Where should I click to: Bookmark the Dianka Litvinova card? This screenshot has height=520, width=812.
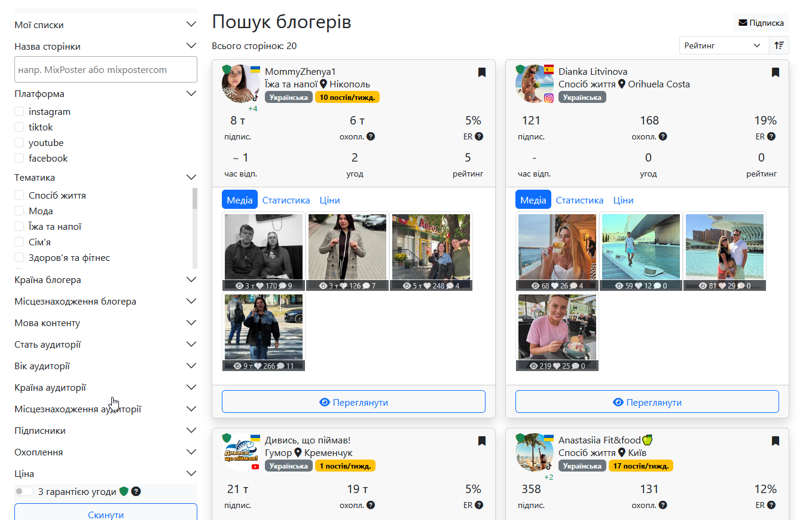pos(776,72)
